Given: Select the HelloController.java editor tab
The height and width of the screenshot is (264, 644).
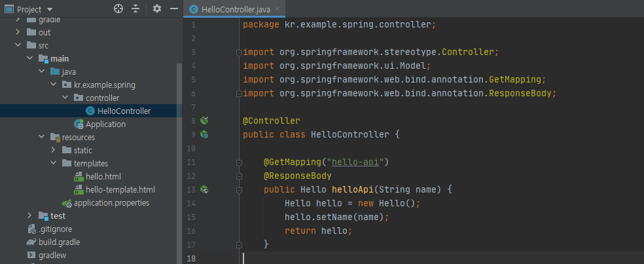Looking at the screenshot, I should [x=234, y=9].
